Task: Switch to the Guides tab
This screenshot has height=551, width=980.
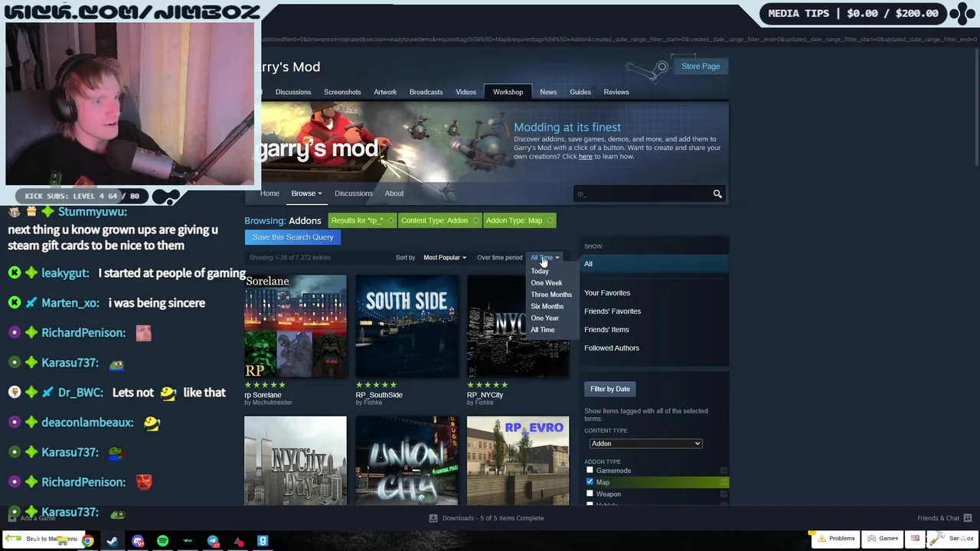Action: click(580, 92)
